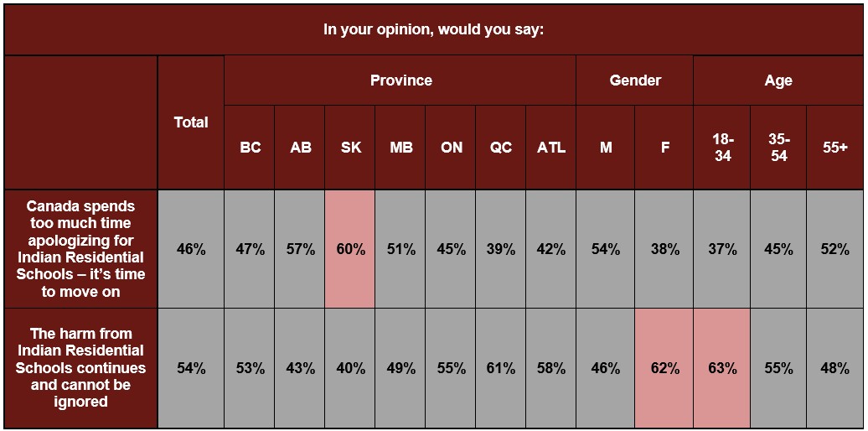This screenshot has width=868, height=431.
Task: Select the 18-34 age column header
Action: click(x=722, y=148)
